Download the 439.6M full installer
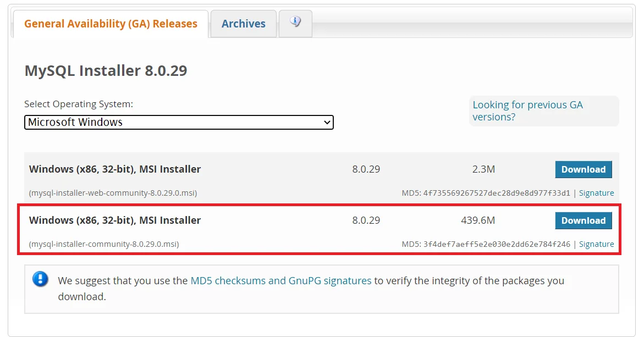Screen dimensions: 644x337 [x=584, y=220]
